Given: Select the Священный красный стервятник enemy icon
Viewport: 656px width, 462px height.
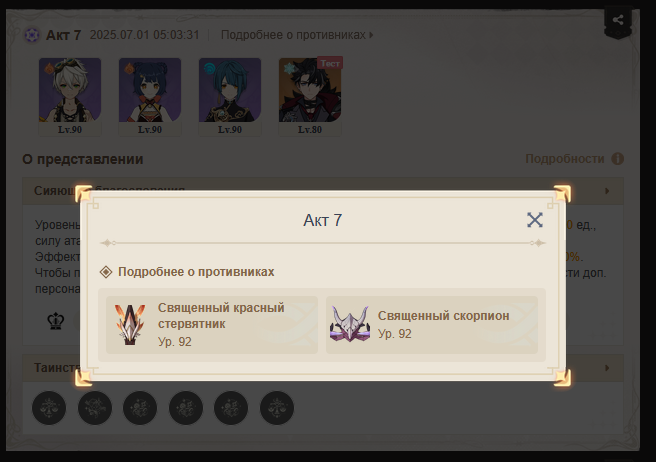Looking at the screenshot, I should tap(130, 325).
